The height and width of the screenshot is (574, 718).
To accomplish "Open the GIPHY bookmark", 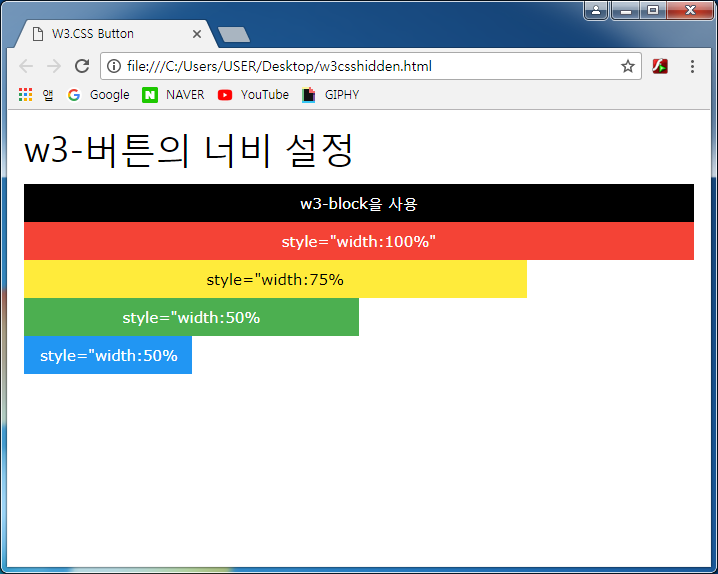I will 331,95.
